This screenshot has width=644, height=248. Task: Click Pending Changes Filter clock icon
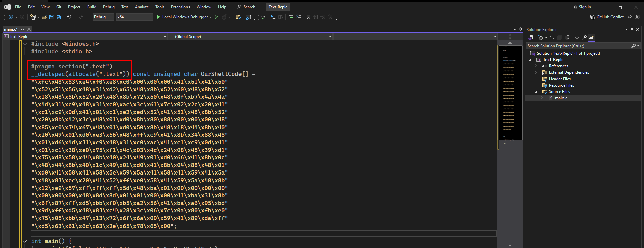[x=540, y=38]
